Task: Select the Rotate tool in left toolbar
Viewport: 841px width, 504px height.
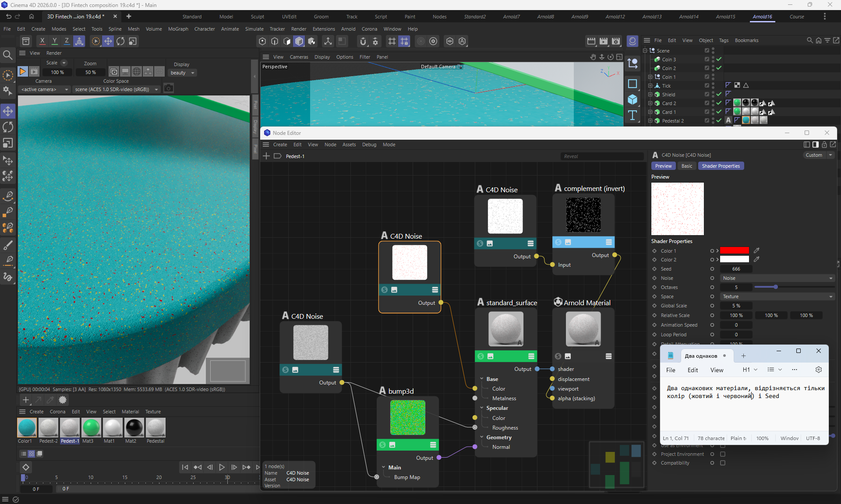Action: [x=8, y=127]
